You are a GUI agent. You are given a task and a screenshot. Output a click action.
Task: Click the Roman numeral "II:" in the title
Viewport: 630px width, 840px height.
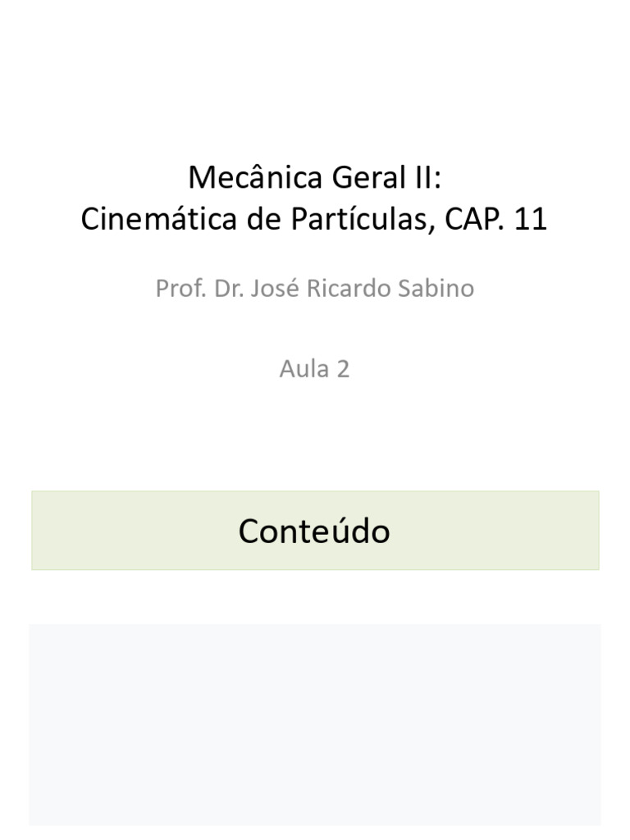point(428,177)
